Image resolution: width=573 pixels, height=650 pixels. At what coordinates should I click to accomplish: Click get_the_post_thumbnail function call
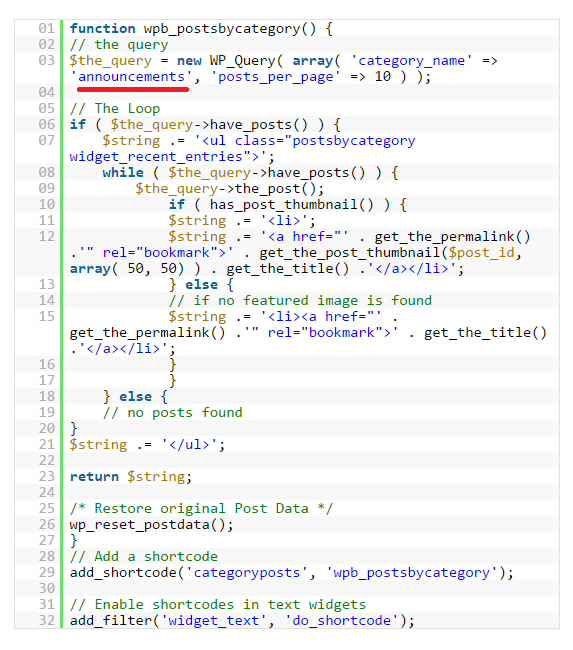350,252
